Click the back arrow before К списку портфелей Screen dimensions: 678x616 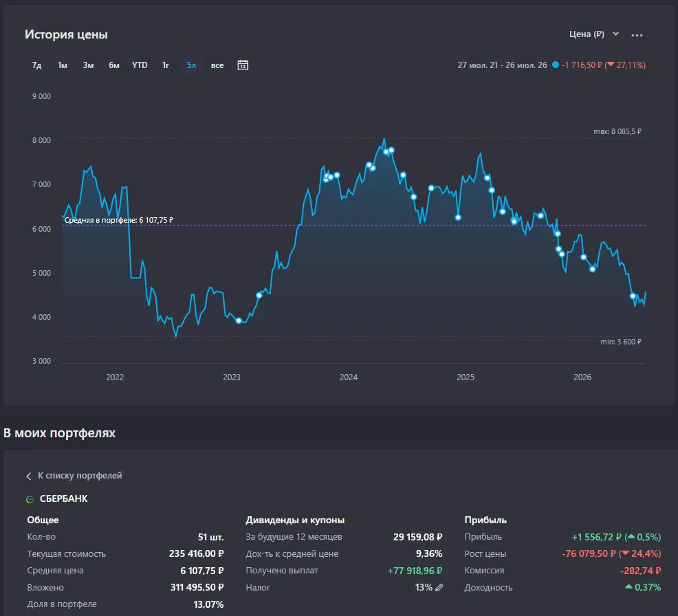coord(29,476)
